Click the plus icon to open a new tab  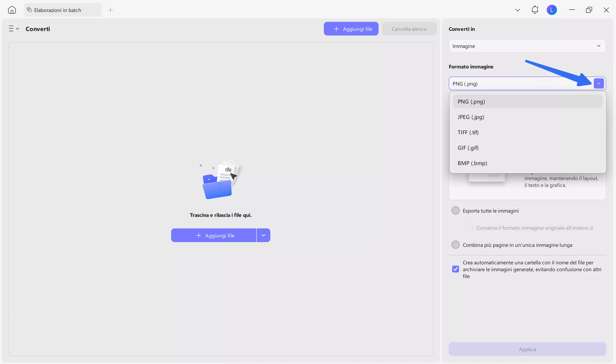pos(110,10)
